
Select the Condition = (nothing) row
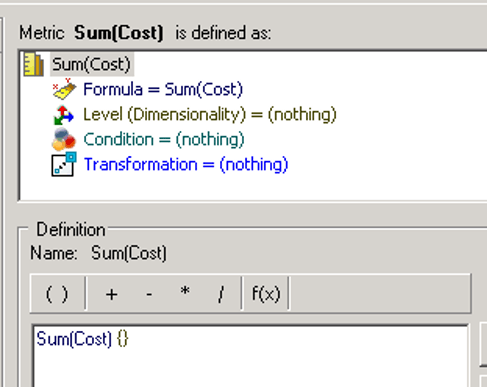pos(164,139)
